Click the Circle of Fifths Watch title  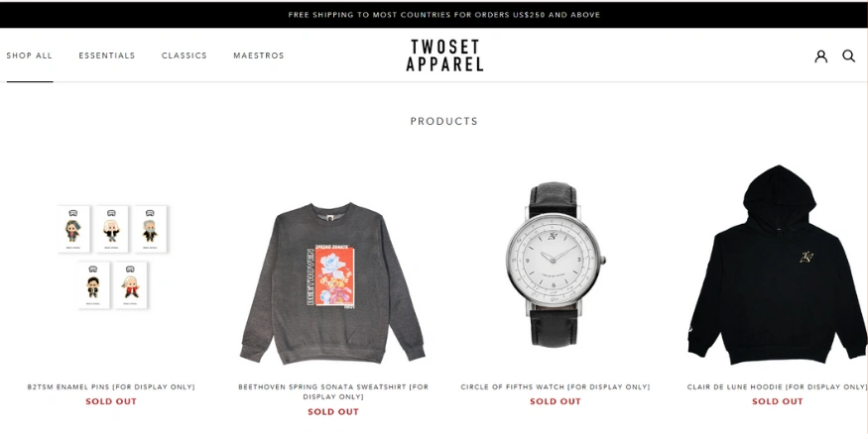point(556,387)
